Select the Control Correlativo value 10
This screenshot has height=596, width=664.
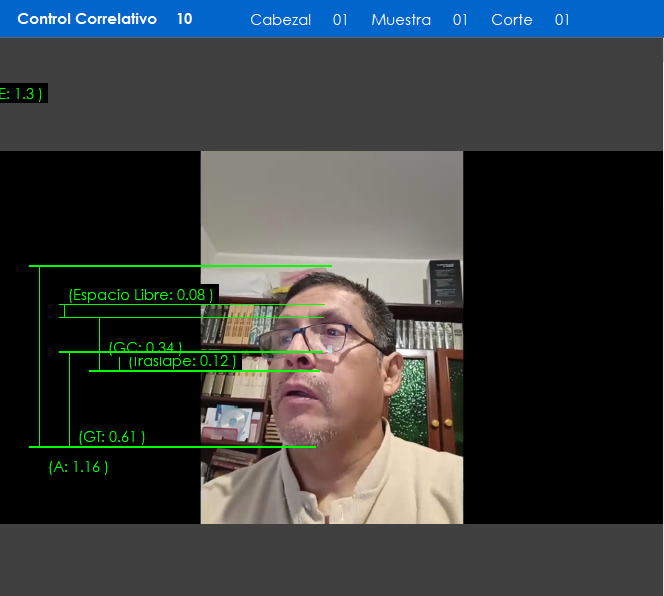pos(184,19)
